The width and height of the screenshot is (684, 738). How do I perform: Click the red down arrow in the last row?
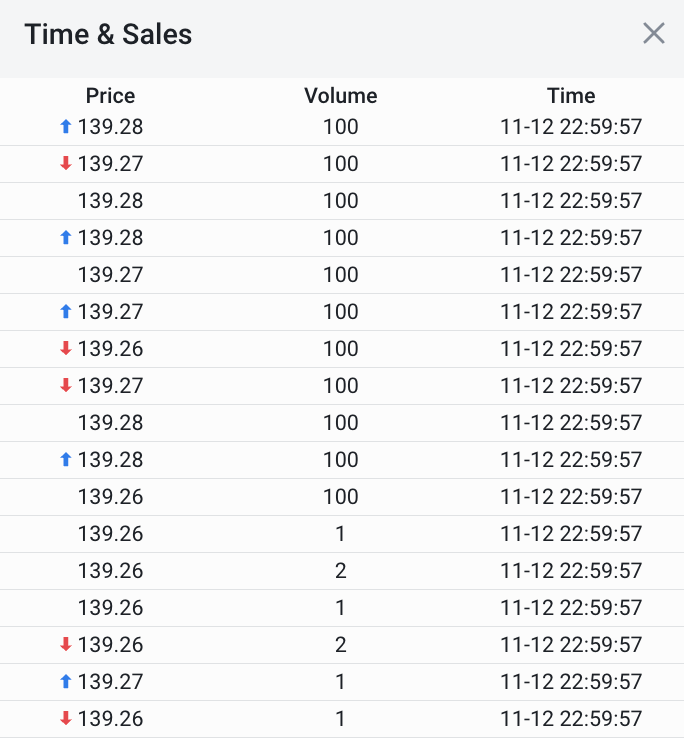pos(66,719)
